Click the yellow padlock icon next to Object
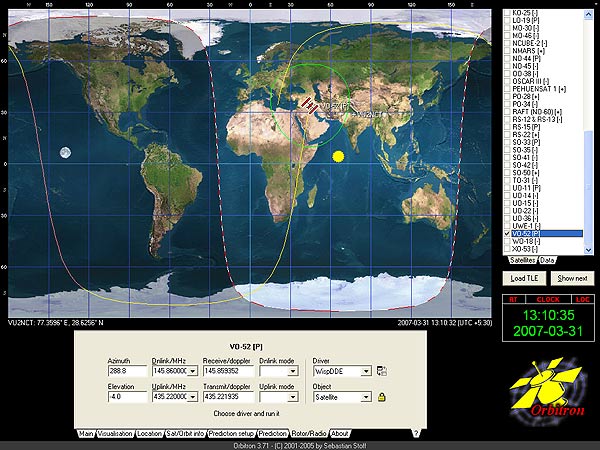 click(381, 397)
